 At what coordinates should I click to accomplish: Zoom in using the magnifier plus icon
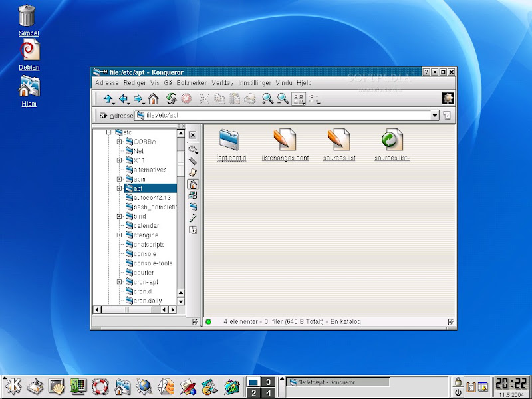point(267,99)
